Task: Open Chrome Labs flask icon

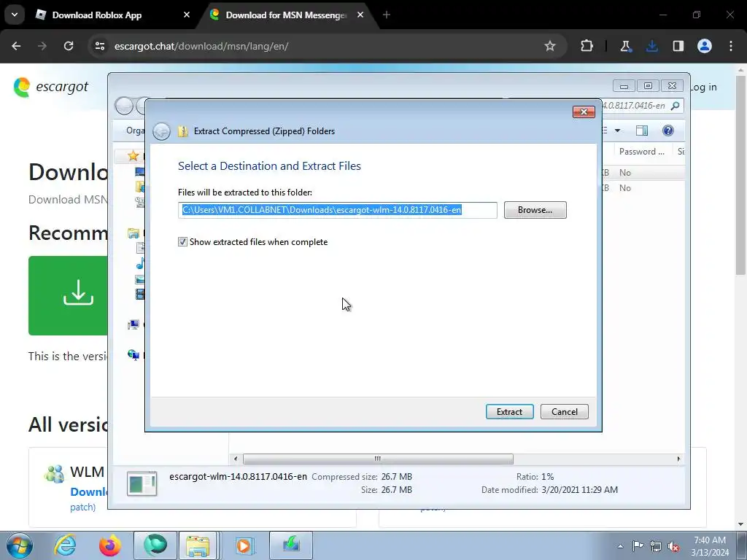Action: coord(625,46)
